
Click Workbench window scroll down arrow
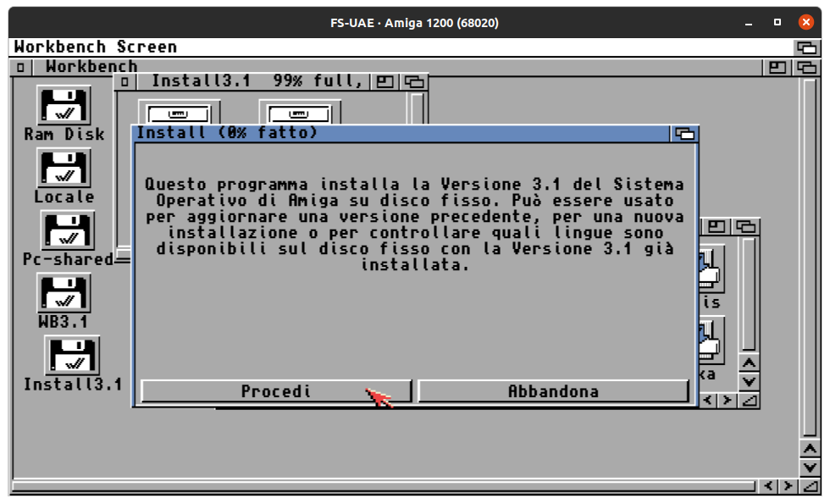click(x=810, y=468)
